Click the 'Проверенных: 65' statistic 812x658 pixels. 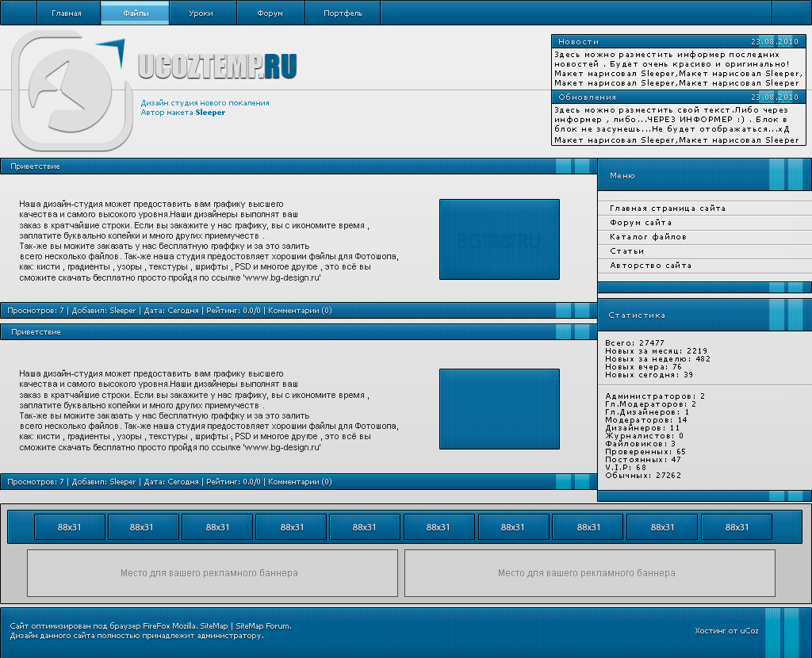[645, 451]
